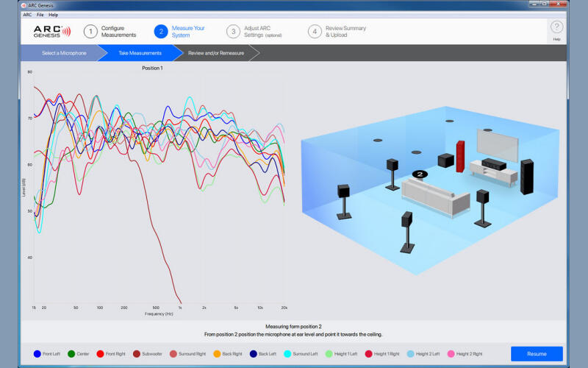Toggle the Surround Left legend entry
The height and width of the screenshot is (368, 588).
pyautogui.click(x=287, y=354)
